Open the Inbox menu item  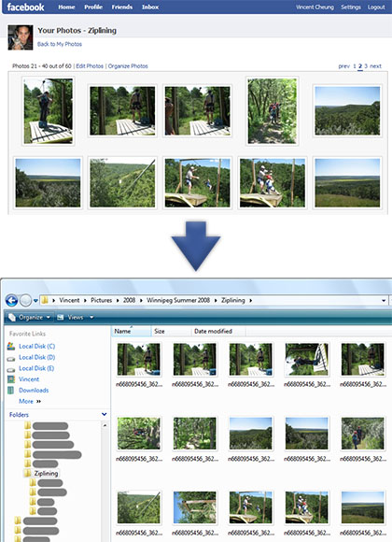[x=150, y=7]
